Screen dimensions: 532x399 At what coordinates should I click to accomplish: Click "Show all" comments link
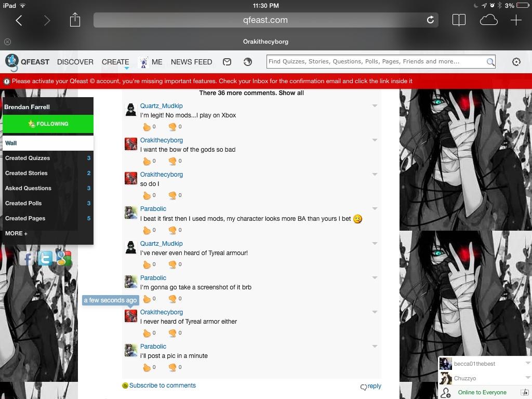291,93
